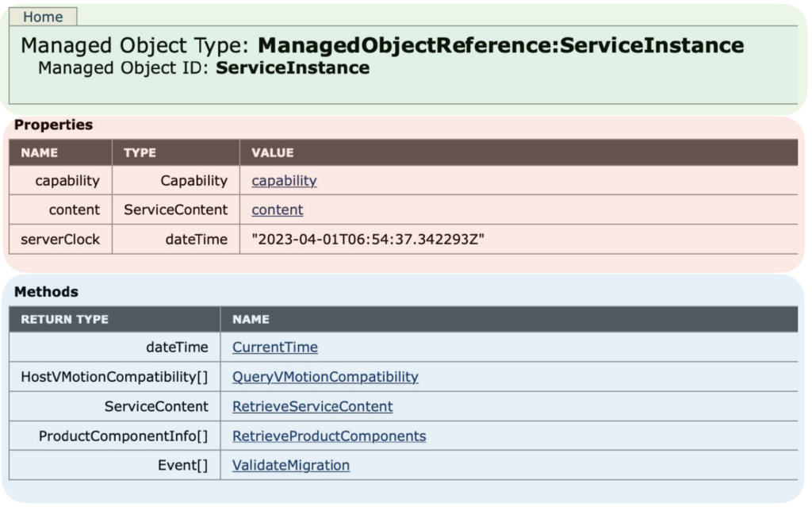The width and height of the screenshot is (812, 507).
Task: Click the VALUE column header
Action: click(272, 152)
